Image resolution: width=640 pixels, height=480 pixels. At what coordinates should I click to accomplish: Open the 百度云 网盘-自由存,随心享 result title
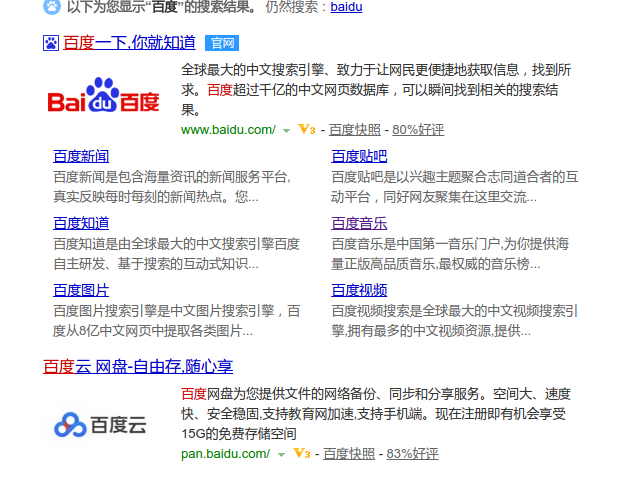pos(138,367)
